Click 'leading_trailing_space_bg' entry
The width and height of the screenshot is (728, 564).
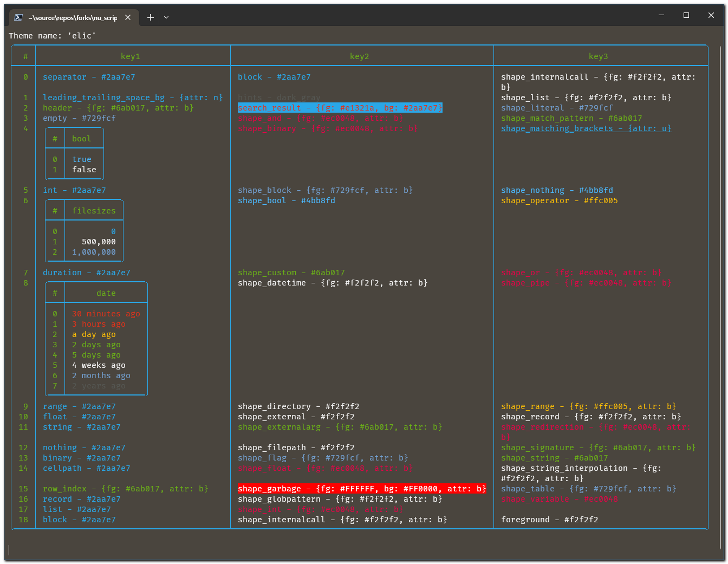coord(133,98)
